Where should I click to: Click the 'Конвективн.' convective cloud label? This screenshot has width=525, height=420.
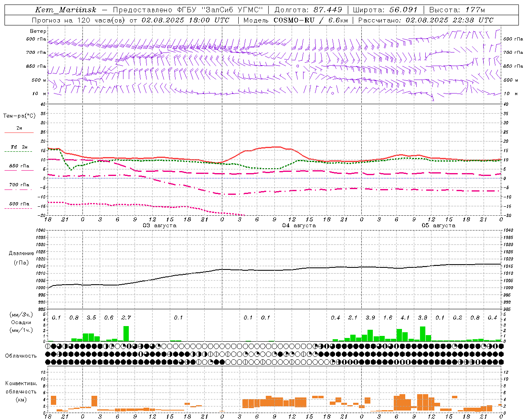(21, 383)
